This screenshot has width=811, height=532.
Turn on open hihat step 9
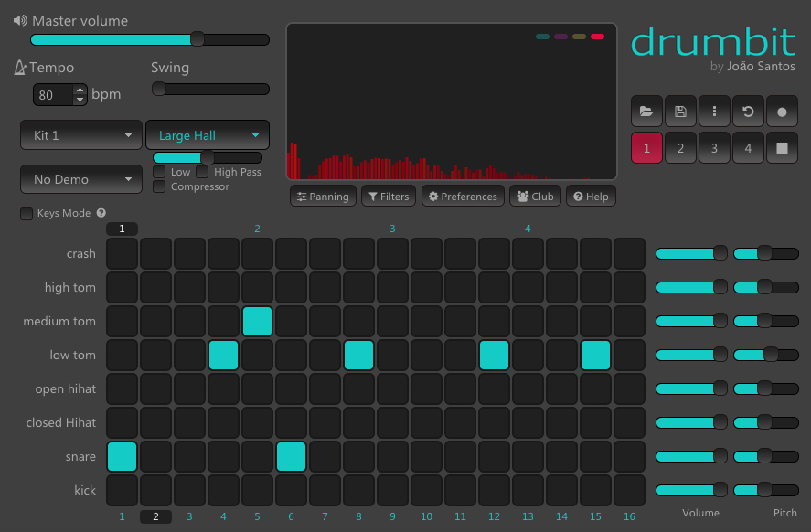[392, 388]
